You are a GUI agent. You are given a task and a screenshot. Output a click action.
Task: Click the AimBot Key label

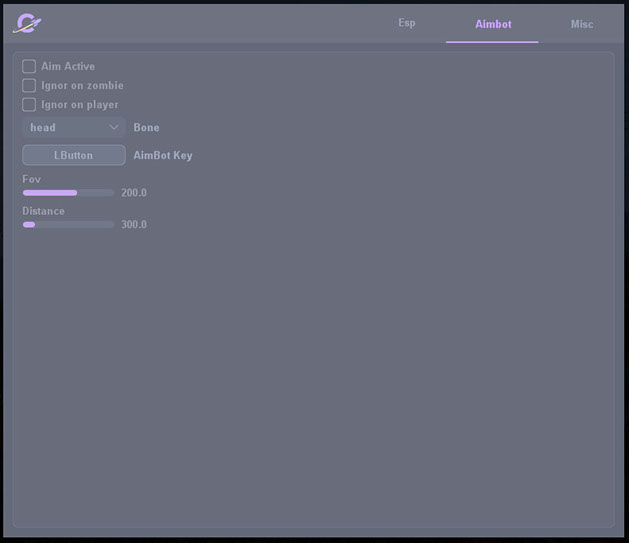click(163, 155)
